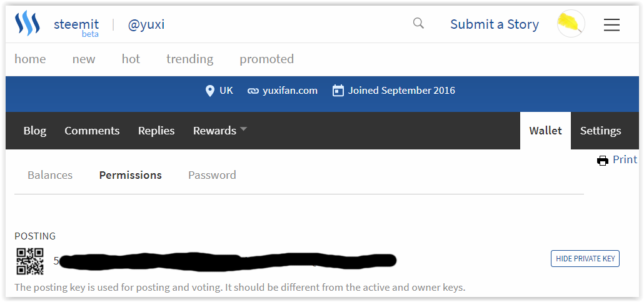Click the Steemit logo icon
Screen dimensions: 644x302
(x=28, y=24)
